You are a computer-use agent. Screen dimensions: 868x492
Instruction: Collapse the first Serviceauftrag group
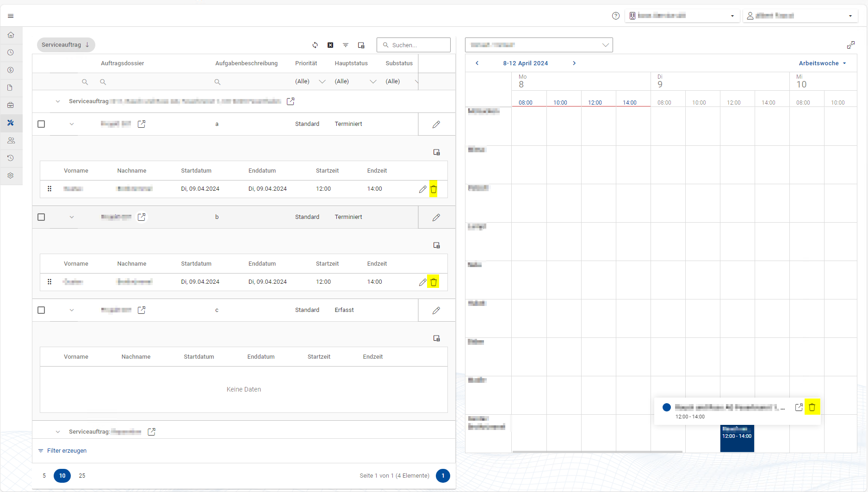pyautogui.click(x=58, y=101)
